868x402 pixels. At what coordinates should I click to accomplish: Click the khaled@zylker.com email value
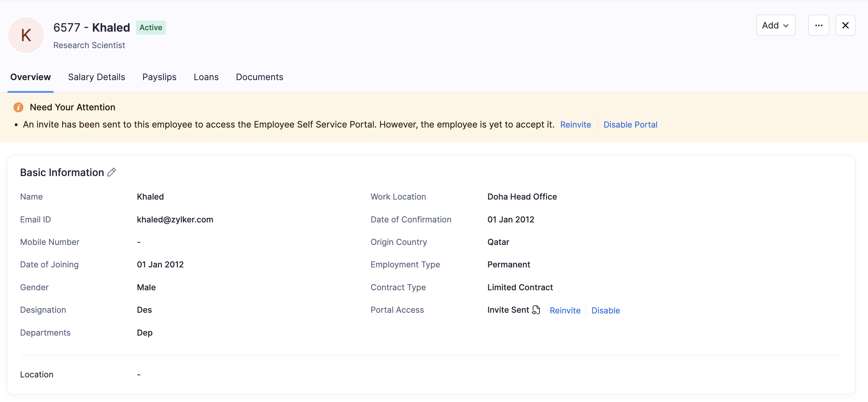pyautogui.click(x=175, y=219)
